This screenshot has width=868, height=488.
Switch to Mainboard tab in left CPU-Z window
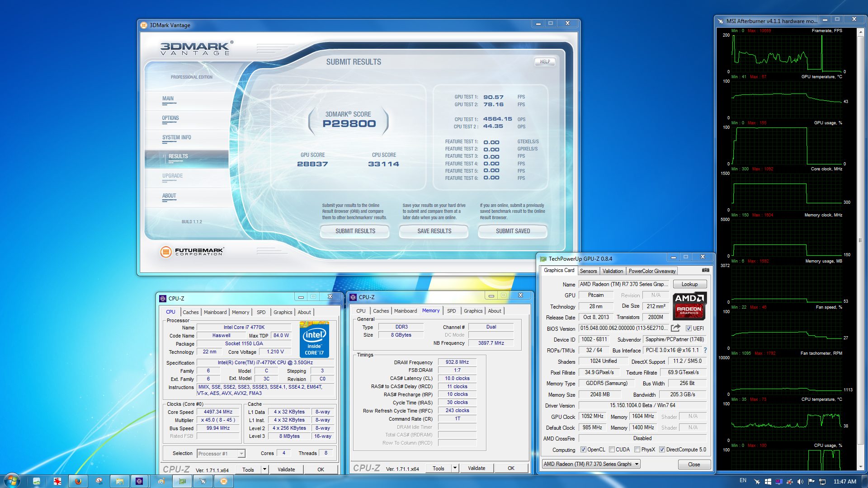[x=215, y=312]
